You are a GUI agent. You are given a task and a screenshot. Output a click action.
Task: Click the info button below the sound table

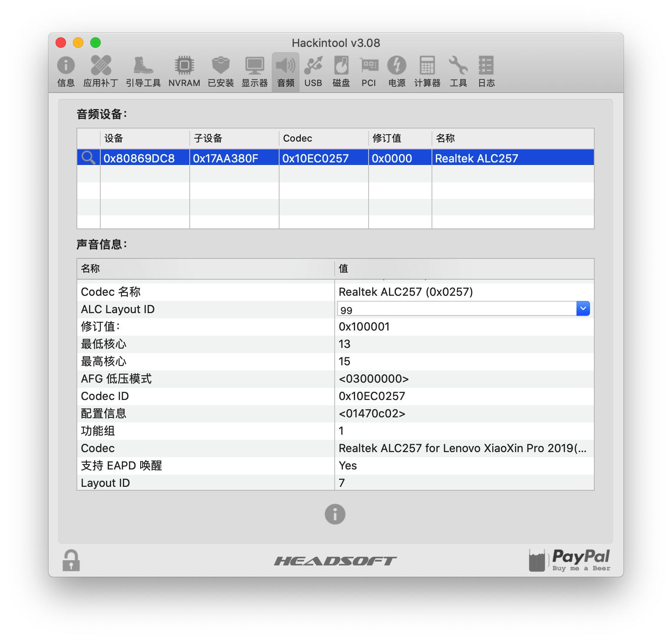[334, 514]
